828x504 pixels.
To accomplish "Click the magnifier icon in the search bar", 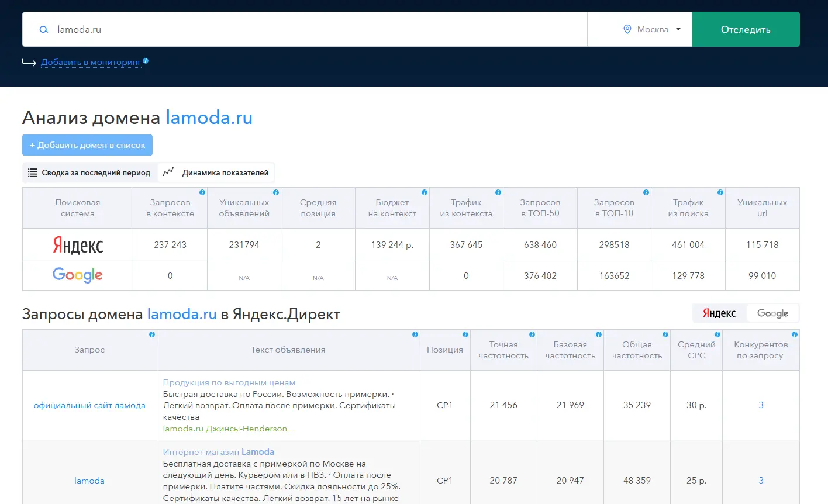I will (44, 29).
